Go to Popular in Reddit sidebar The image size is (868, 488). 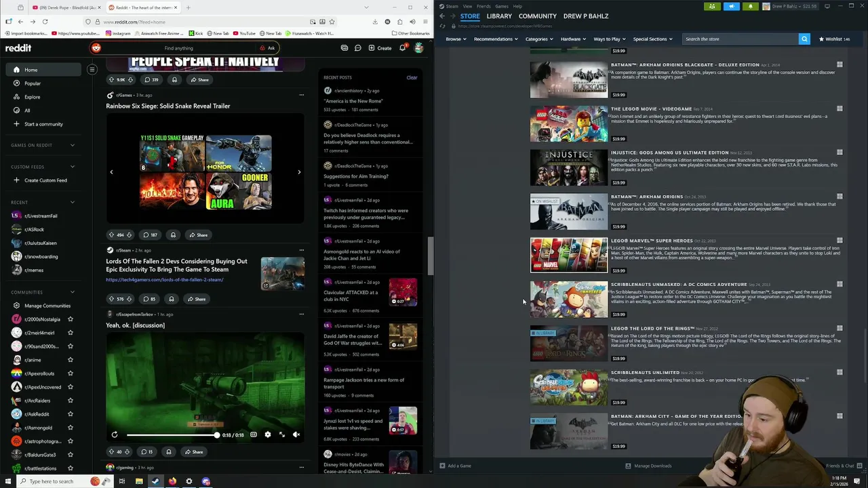33,83
